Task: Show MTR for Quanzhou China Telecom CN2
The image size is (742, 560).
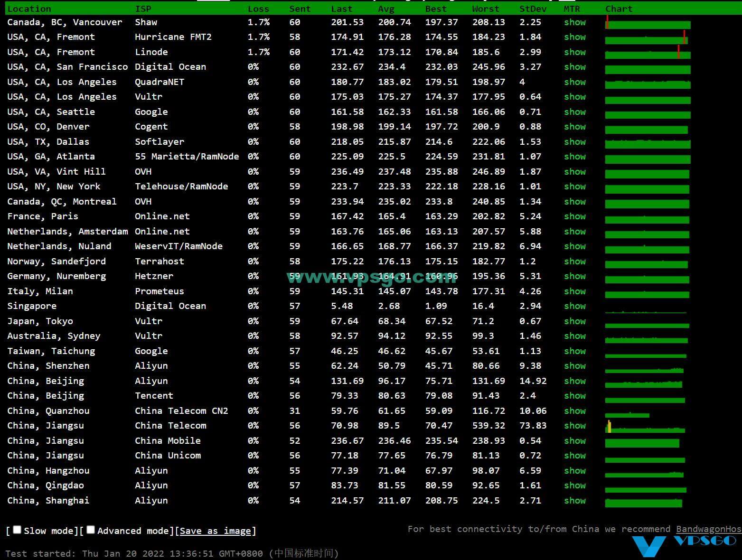Action: click(x=575, y=411)
